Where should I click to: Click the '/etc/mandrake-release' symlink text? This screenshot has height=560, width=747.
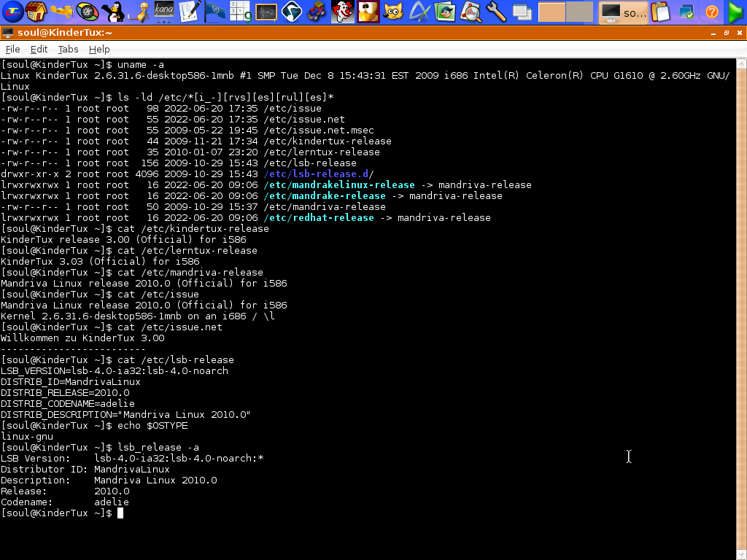[x=325, y=196]
